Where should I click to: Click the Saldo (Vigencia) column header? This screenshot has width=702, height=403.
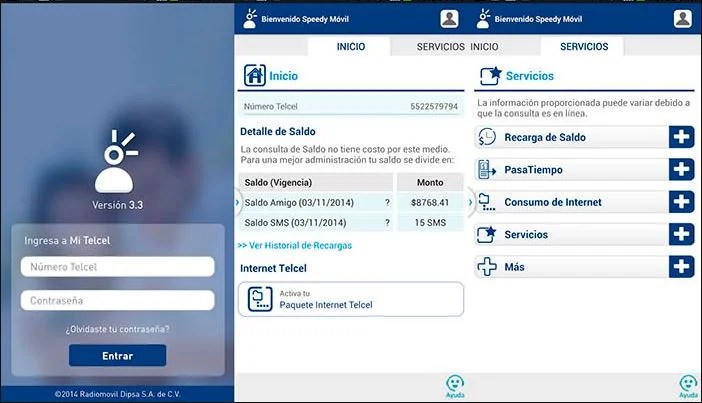coord(316,182)
